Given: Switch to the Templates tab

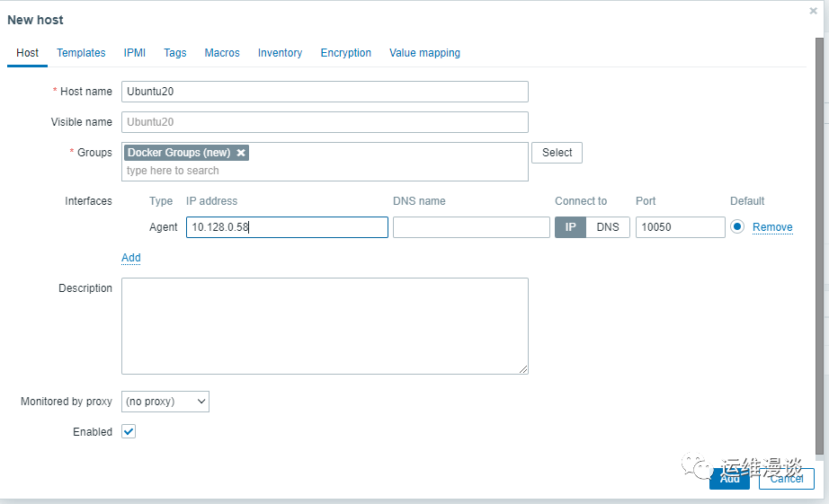Looking at the screenshot, I should (81, 53).
